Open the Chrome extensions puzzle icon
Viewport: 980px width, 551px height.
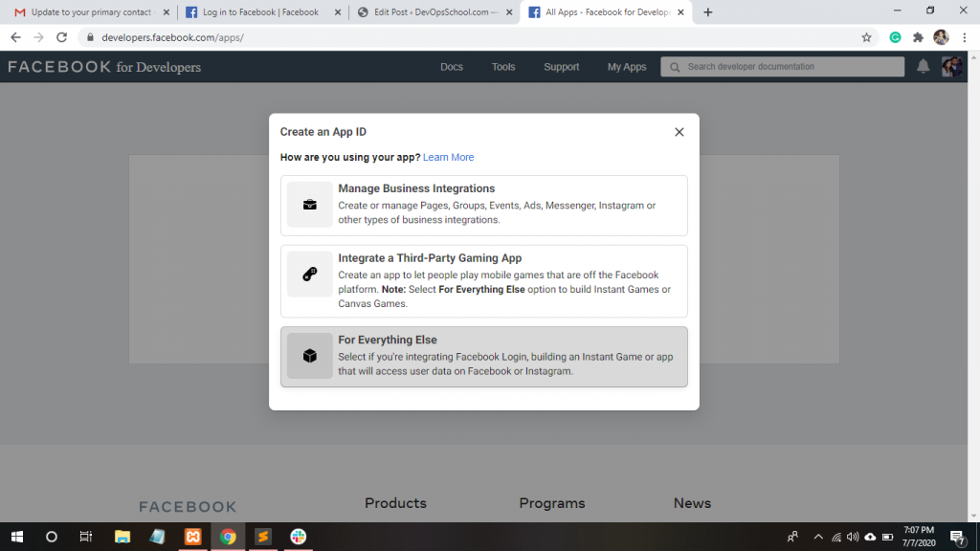918,37
